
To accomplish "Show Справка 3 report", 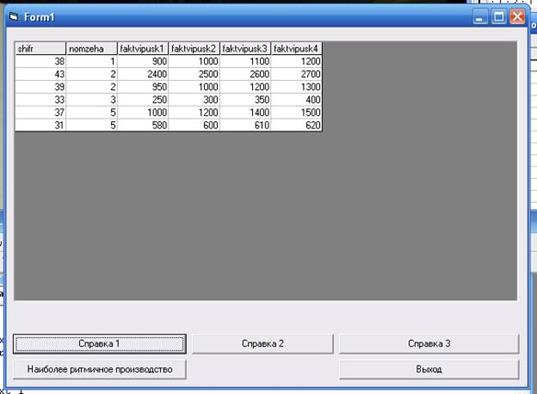I will (x=429, y=344).
